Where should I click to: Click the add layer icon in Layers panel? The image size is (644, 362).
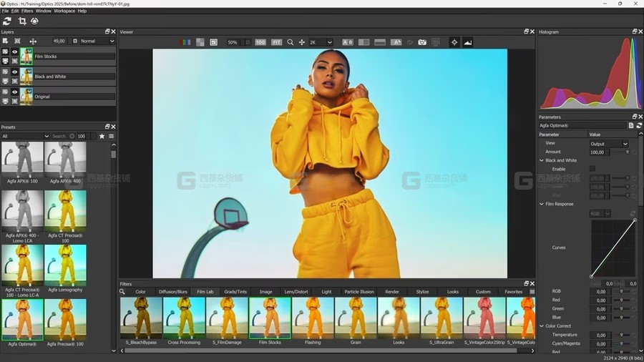click(x=5, y=41)
